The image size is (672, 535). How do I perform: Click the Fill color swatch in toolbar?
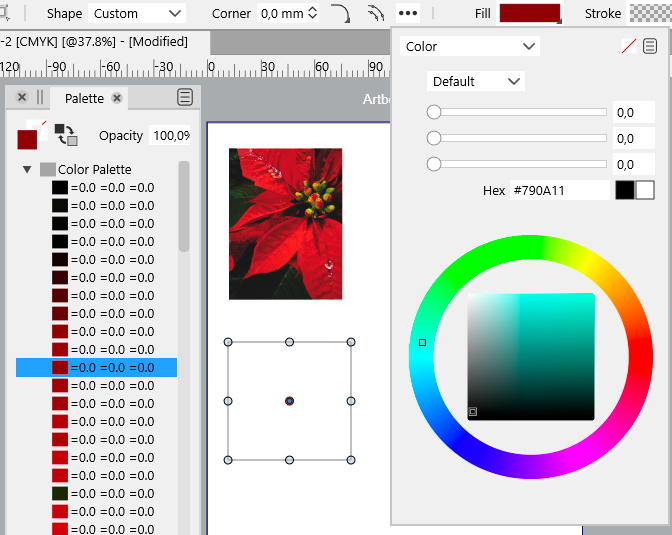(530, 14)
